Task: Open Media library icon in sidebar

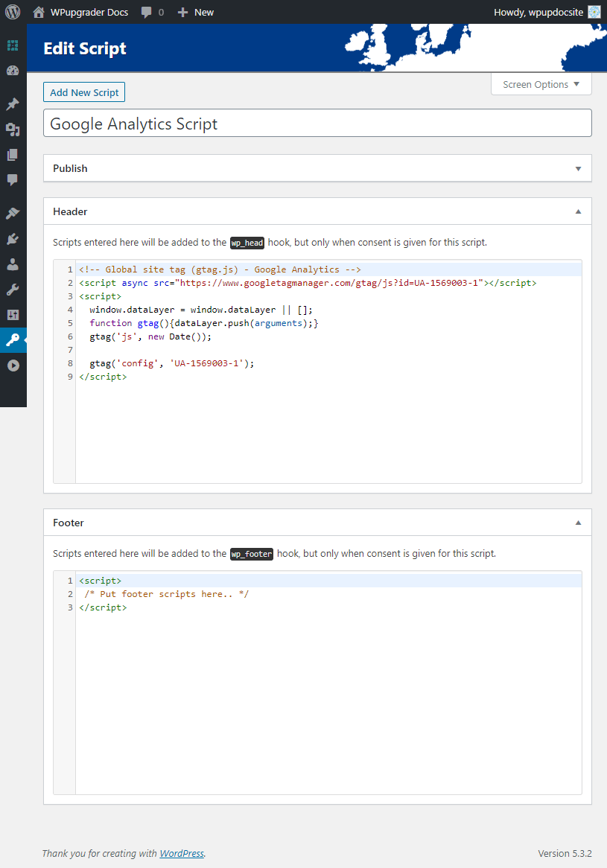Action: tap(13, 130)
